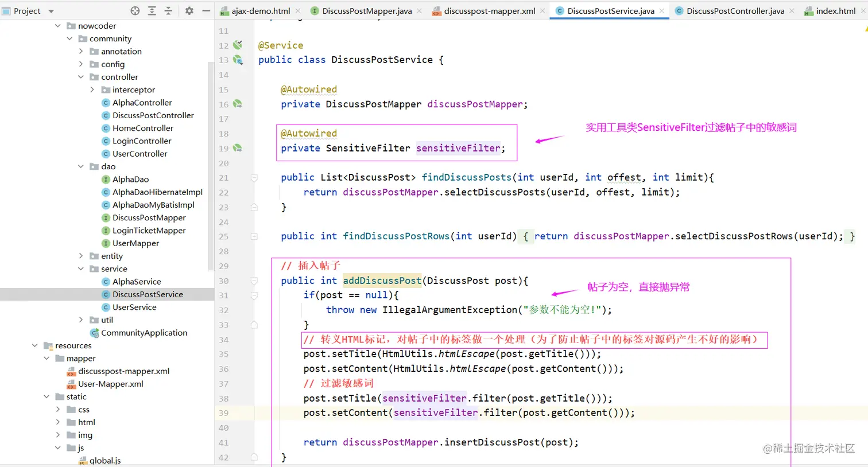Fold the if block at line 31
This screenshot has width=868, height=467.
[x=254, y=295]
